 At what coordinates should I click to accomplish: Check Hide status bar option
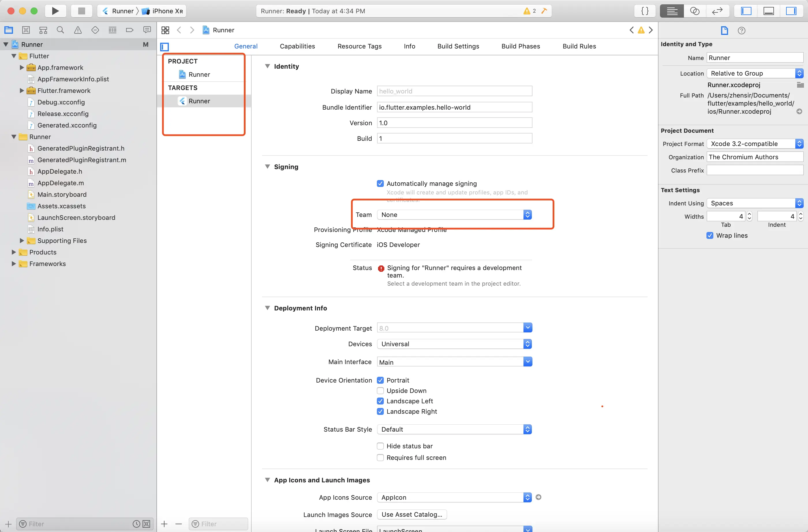380,446
